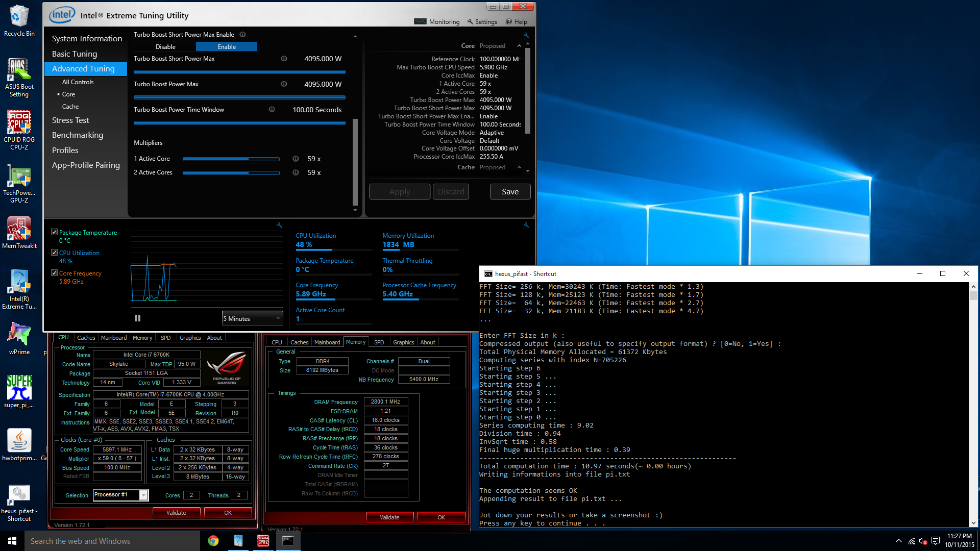Click scroll-down arrow in proposed settings panel
980x551 pixels.
[x=528, y=171]
